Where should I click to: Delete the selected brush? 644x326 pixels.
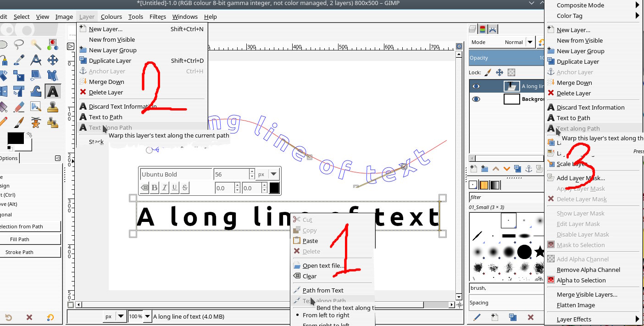pos(530,317)
